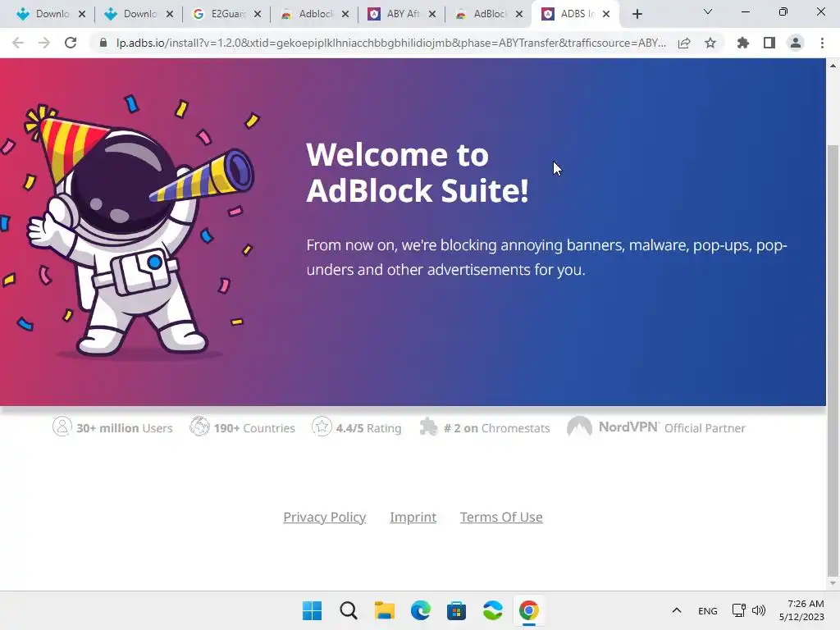This screenshot has width=840, height=630.
Task: Click the scrollbar up arrow
Action: click(833, 66)
